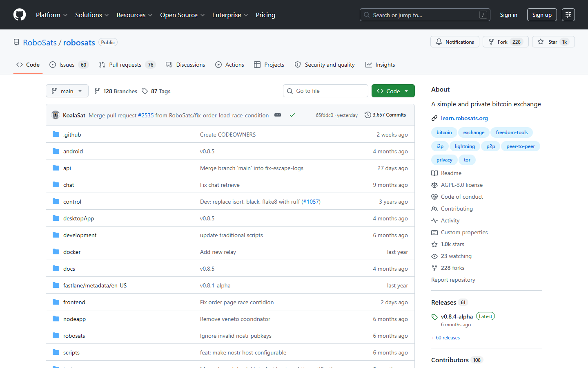View the 128 Branches link

click(116, 91)
